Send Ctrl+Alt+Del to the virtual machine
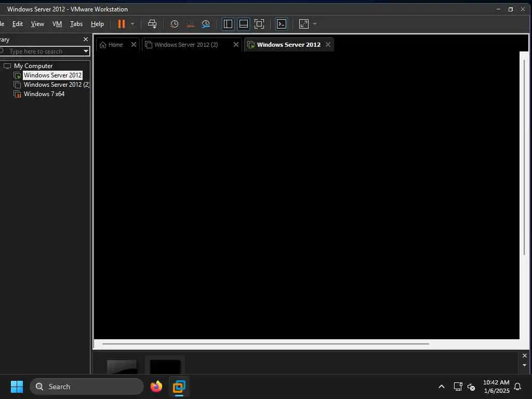The width and height of the screenshot is (532, 399). [152, 24]
